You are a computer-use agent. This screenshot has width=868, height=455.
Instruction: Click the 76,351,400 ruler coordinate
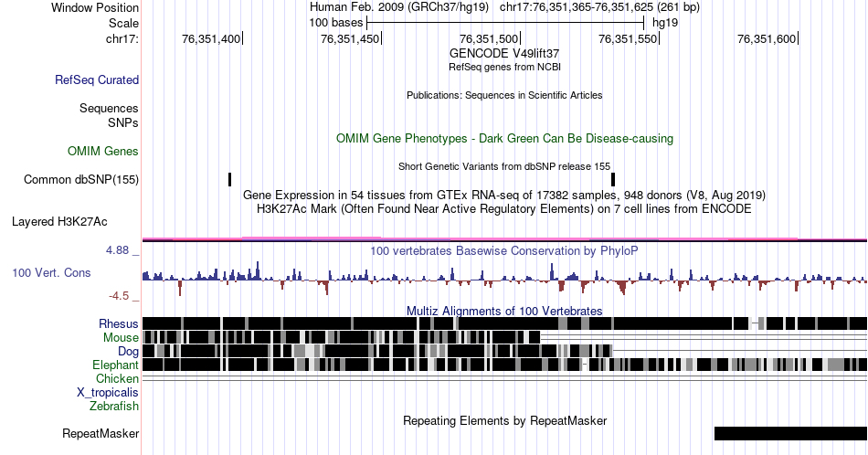[x=211, y=38]
